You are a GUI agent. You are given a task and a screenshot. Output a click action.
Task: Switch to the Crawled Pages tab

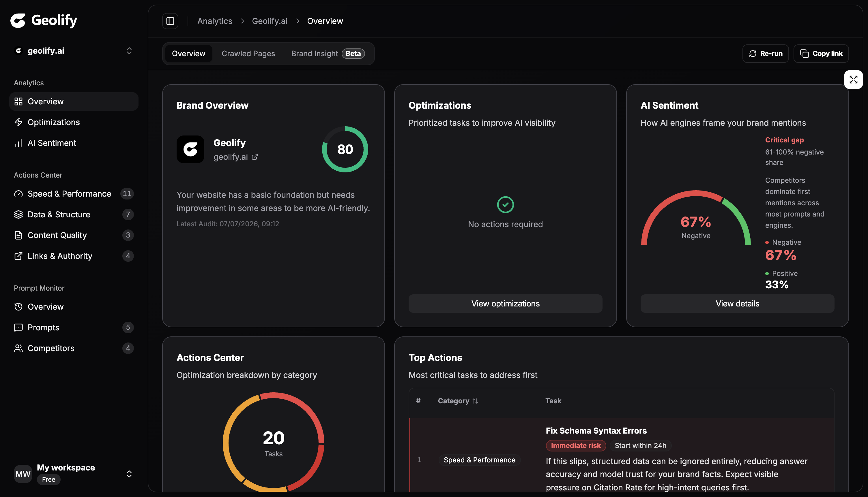pos(248,54)
